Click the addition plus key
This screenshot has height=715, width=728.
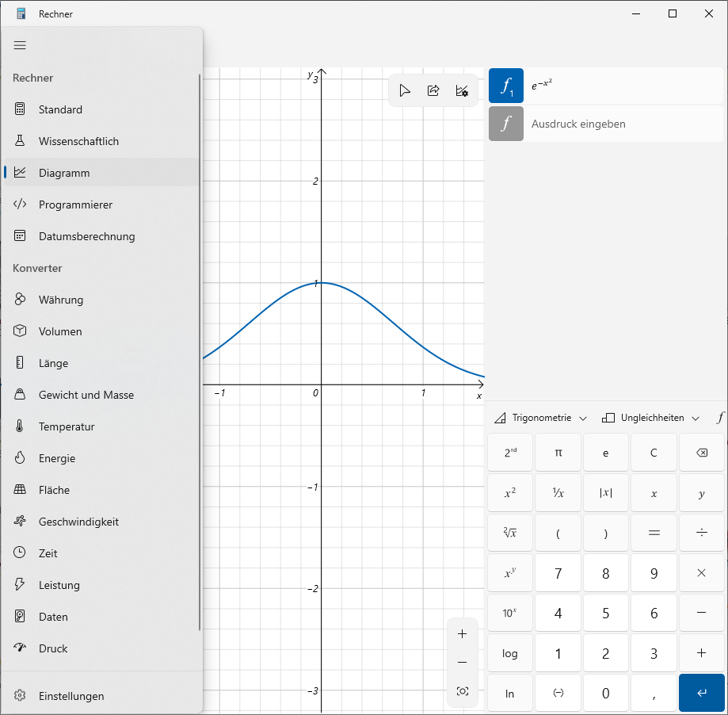pos(702,654)
